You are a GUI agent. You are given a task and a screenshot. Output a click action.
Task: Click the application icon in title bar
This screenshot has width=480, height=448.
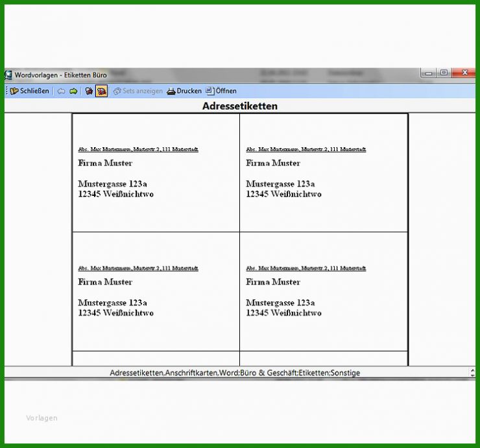(8, 75)
